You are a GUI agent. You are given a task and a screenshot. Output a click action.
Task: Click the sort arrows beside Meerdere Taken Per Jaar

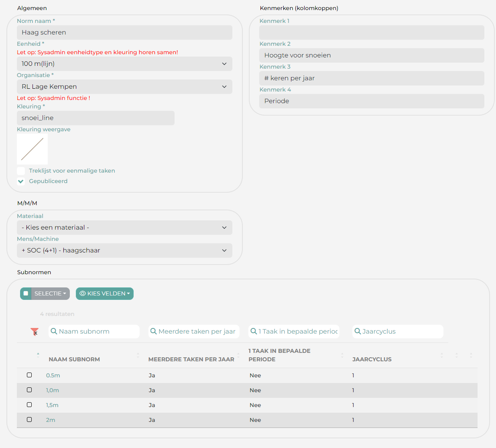(238, 355)
